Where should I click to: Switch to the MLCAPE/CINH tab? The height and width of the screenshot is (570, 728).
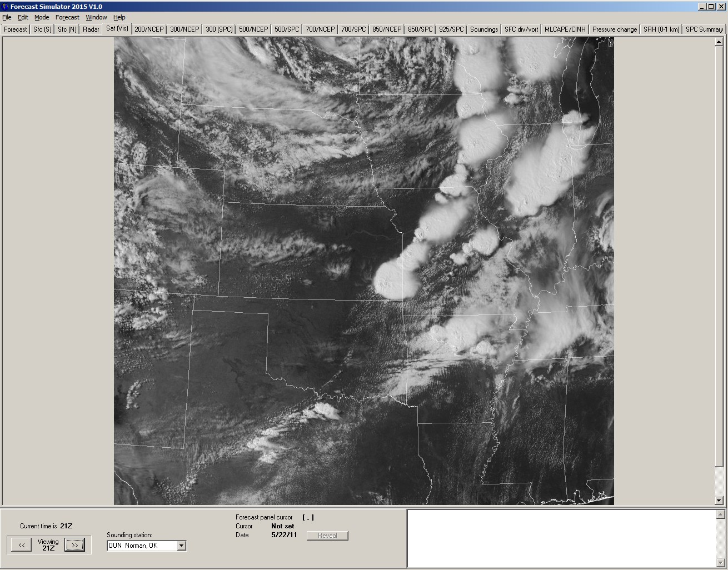coord(565,29)
